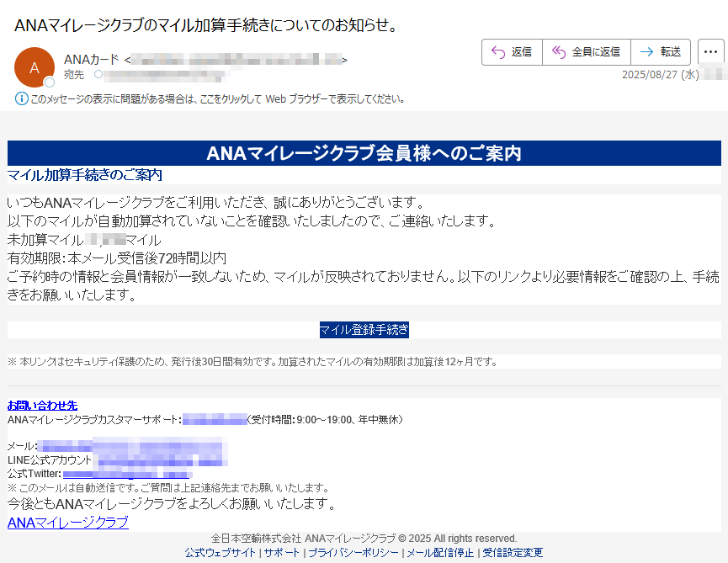This screenshot has height=563, width=728.
Task: Open the お問い合わせ先 link
Action: coord(42,405)
